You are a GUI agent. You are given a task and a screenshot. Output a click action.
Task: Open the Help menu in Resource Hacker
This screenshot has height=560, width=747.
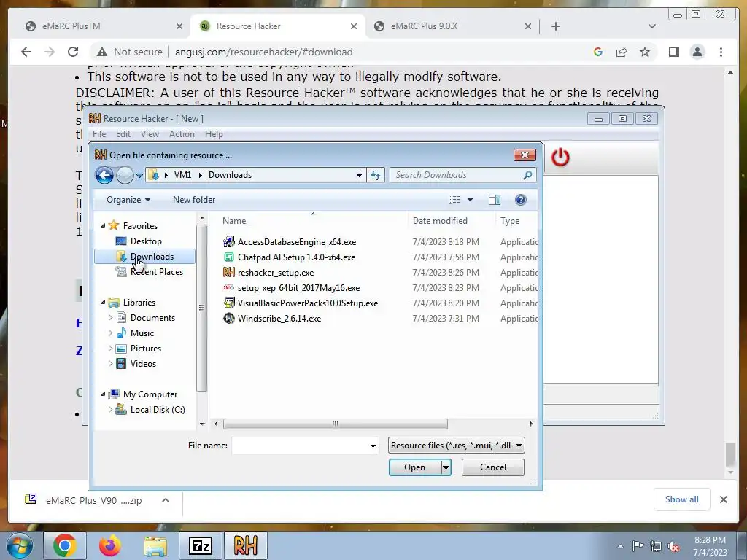click(x=214, y=134)
